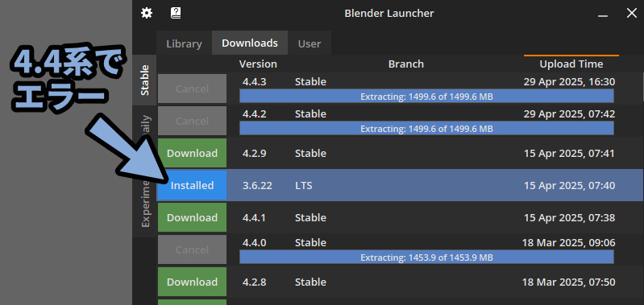
Task: Click the LTS branch label
Action: tap(304, 186)
